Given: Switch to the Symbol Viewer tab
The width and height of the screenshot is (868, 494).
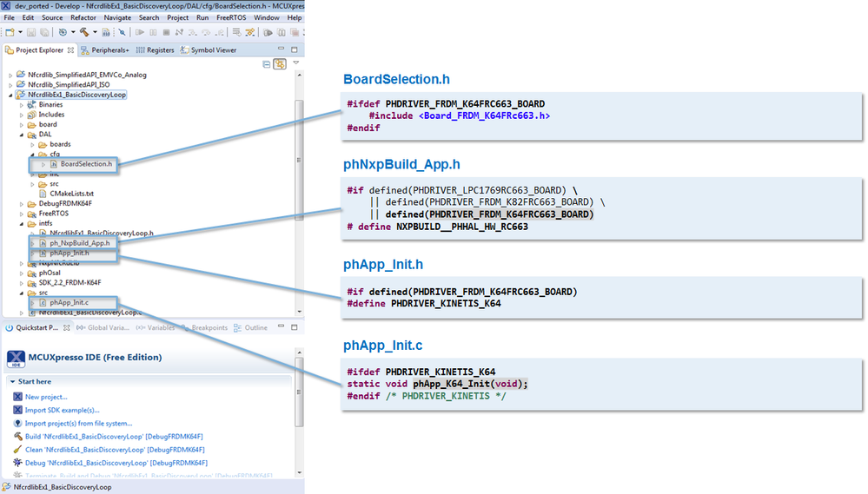Looking at the screenshot, I should [209, 50].
